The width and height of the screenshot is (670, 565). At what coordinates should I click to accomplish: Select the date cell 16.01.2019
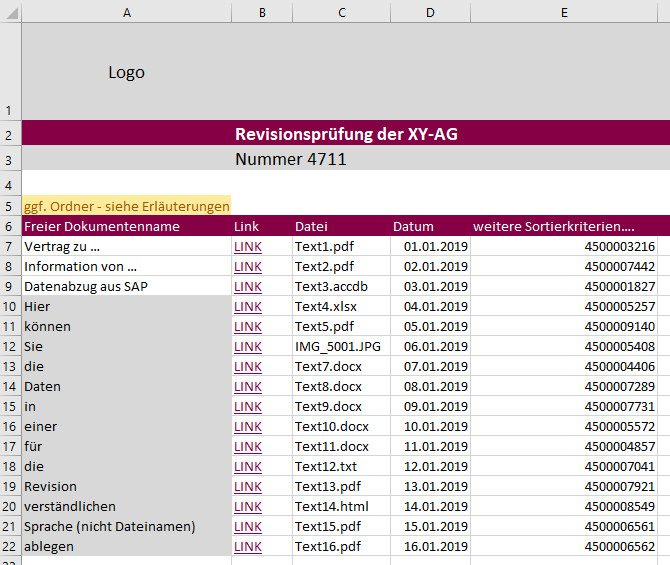click(431, 547)
